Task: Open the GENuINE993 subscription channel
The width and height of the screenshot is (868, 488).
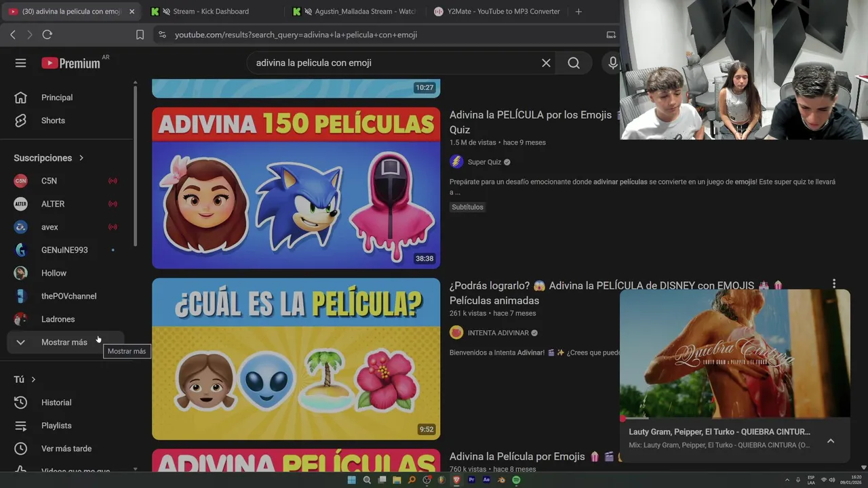Action: [66, 250]
